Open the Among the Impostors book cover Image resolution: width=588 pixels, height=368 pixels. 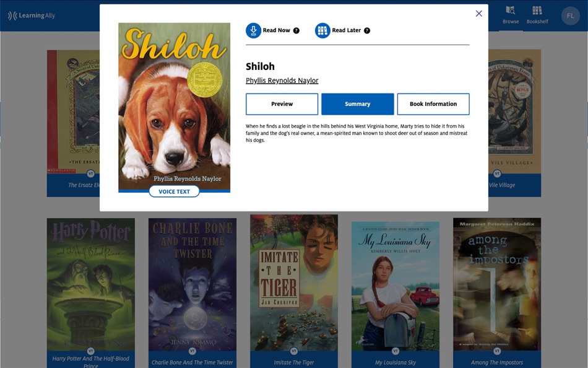[497, 284]
